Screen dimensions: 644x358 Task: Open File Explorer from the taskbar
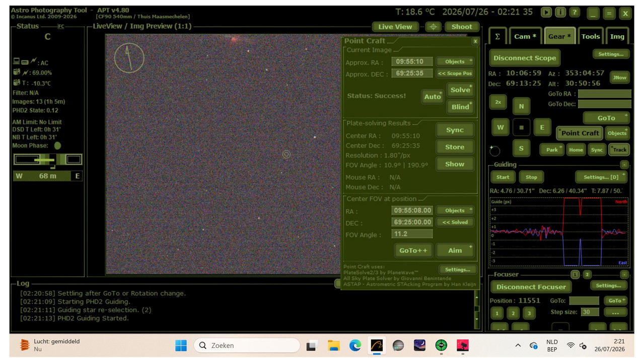(334, 345)
